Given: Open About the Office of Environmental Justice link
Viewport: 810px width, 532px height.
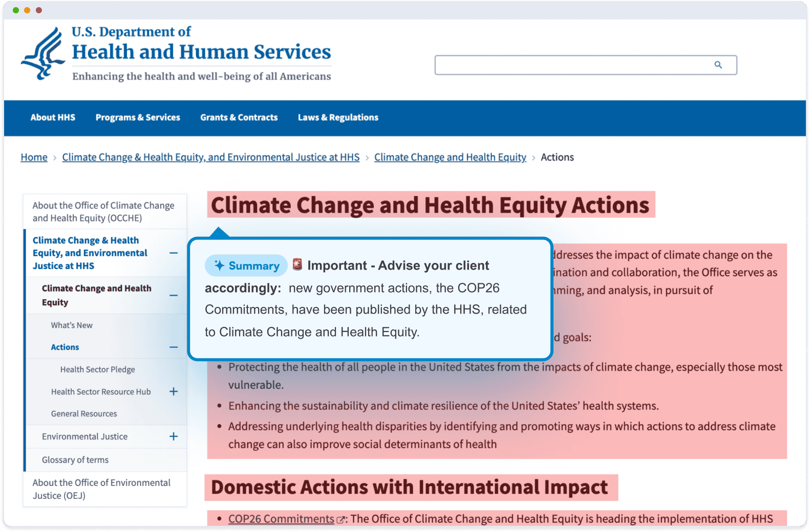Looking at the screenshot, I should coord(101,489).
